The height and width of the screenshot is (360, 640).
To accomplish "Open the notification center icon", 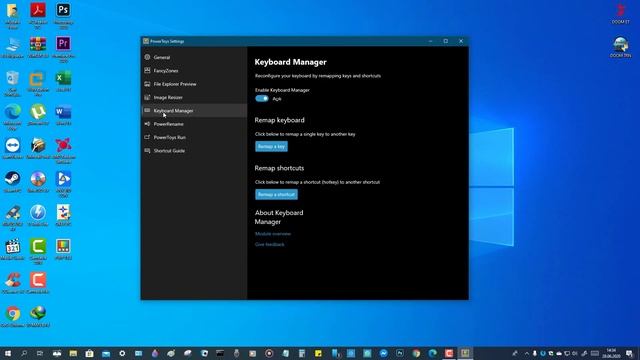I will tap(629, 353).
